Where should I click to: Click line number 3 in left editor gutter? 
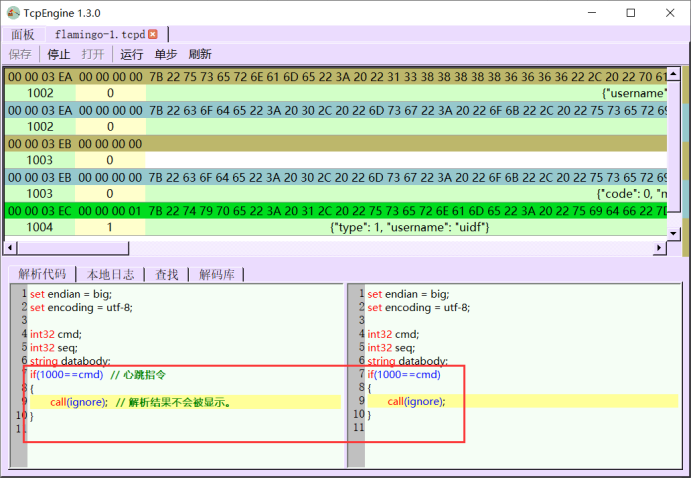[24, 320]
